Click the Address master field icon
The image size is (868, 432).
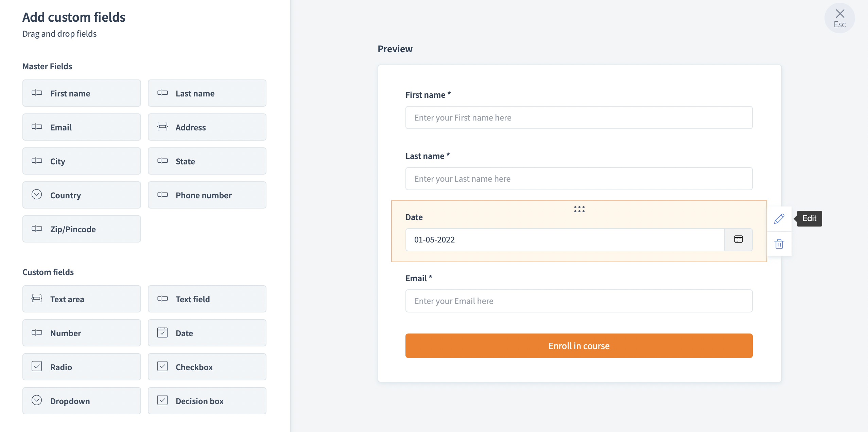(x=162, y=127)
